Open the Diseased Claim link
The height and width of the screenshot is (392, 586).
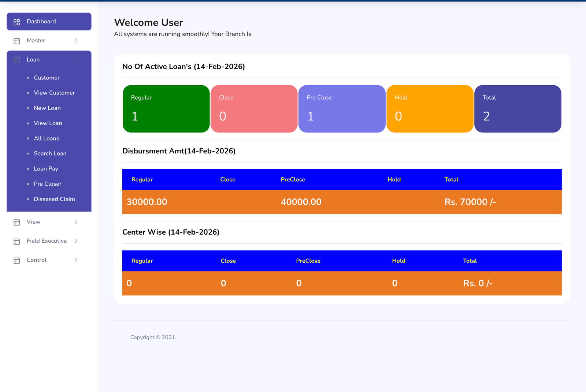(x=54, y=199)
